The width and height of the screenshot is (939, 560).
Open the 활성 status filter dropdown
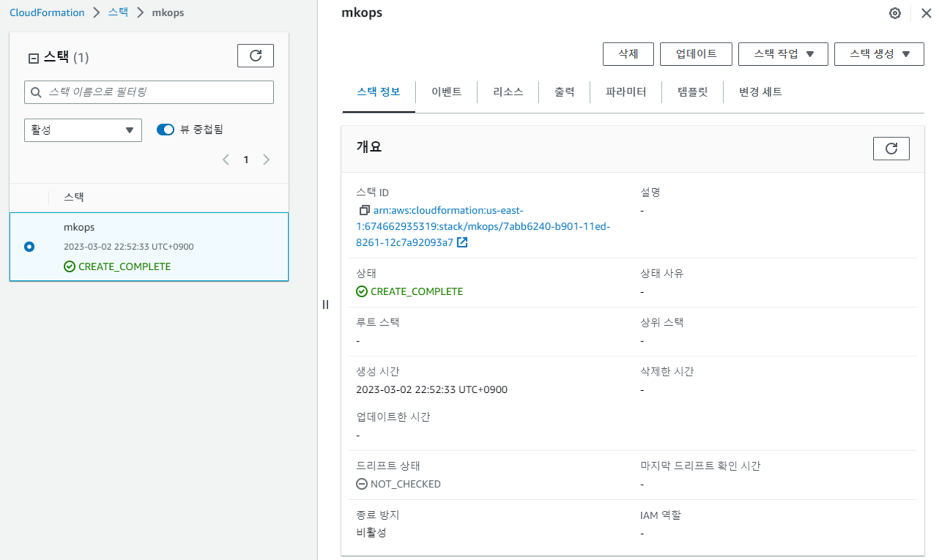[83, 130]
